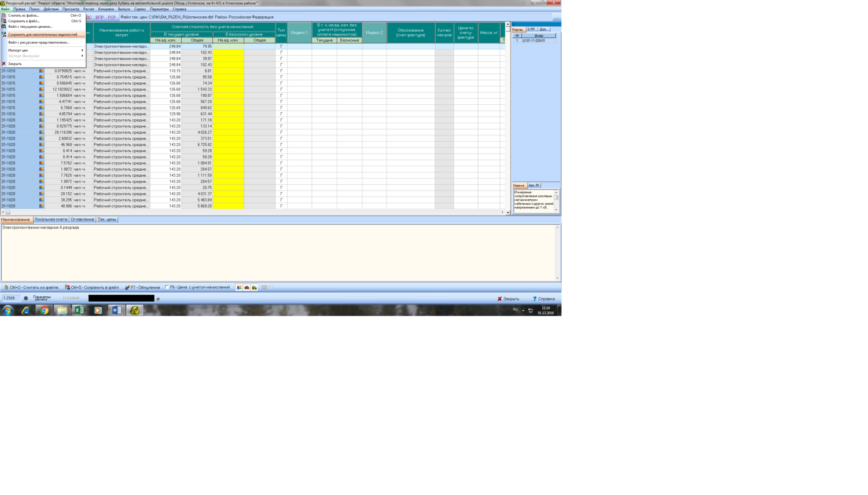Click the resource icon in the first 31-1010 row
868x495 pixels.
click(x=41, y=71)
